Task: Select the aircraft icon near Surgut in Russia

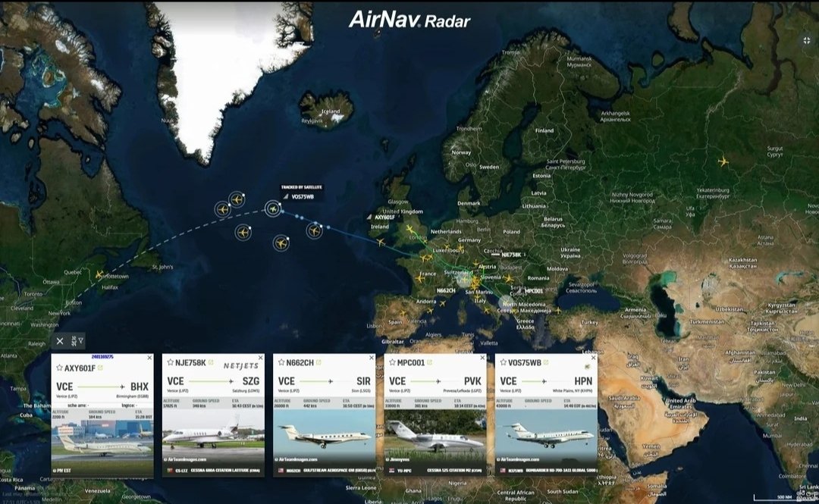Action: pos(723,162)
